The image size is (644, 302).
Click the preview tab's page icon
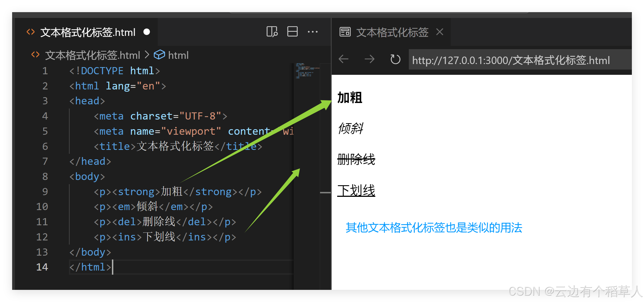(x=345, y=32)
